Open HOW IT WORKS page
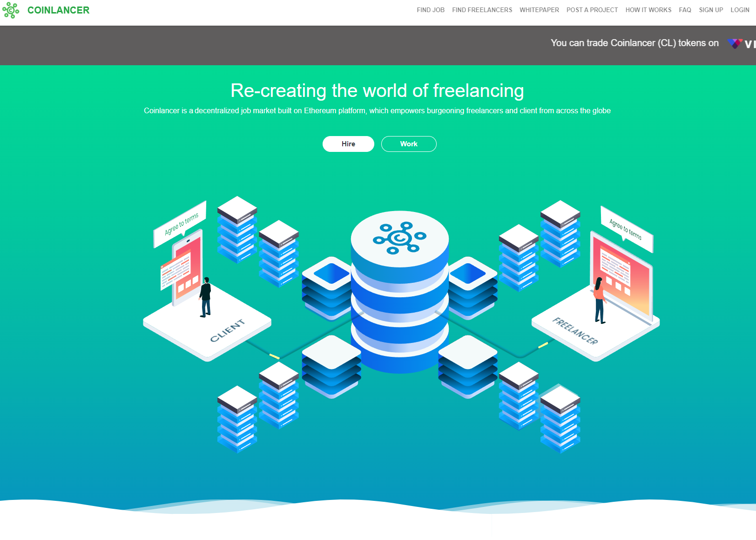Screen dimensions: 756x540 648,10
